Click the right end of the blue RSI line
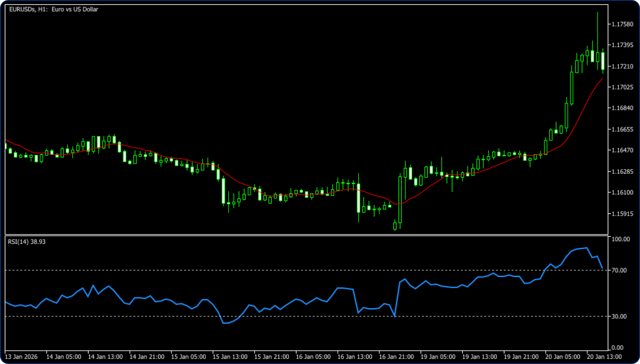The image size is (640, 364). [602, 268]
